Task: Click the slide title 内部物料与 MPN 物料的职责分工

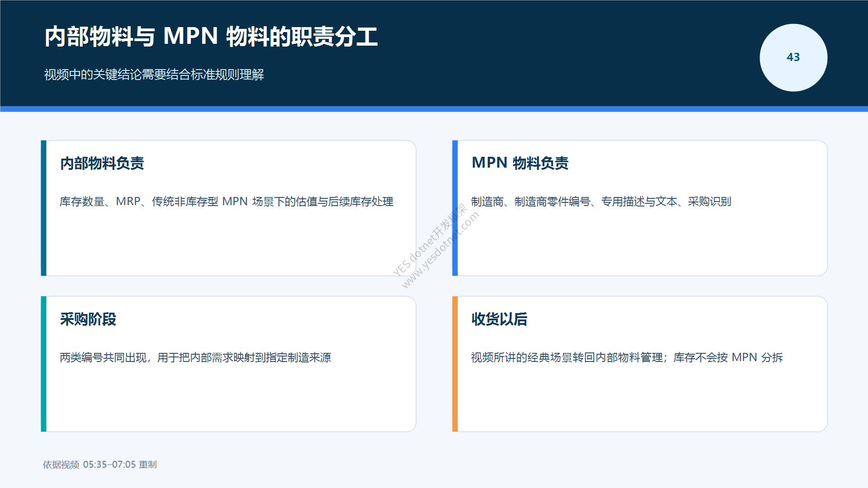Action: 211,37
